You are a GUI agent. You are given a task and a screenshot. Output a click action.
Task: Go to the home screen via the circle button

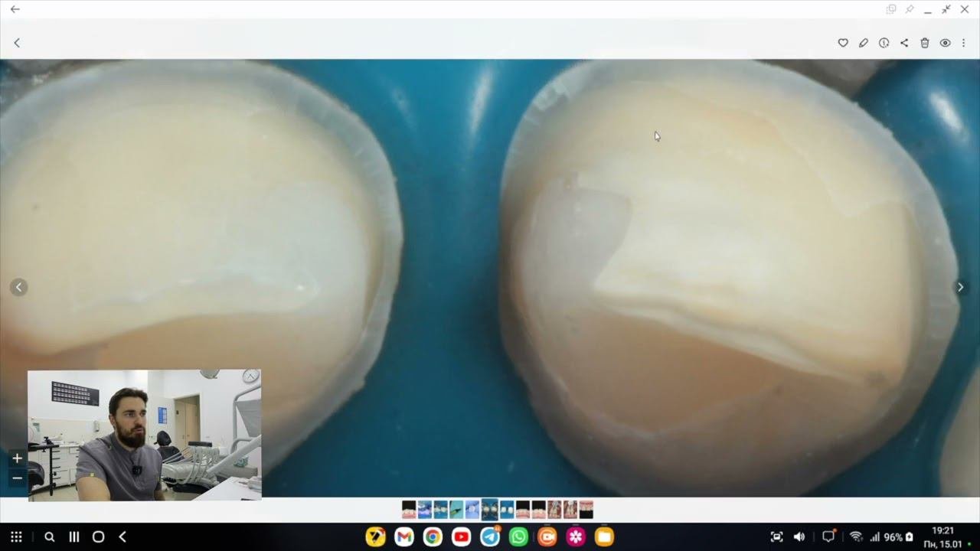pos(98,537)
